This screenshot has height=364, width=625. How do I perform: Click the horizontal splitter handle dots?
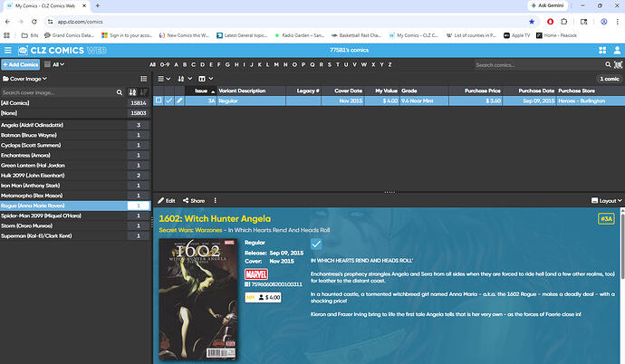click(x=389, y=192)
